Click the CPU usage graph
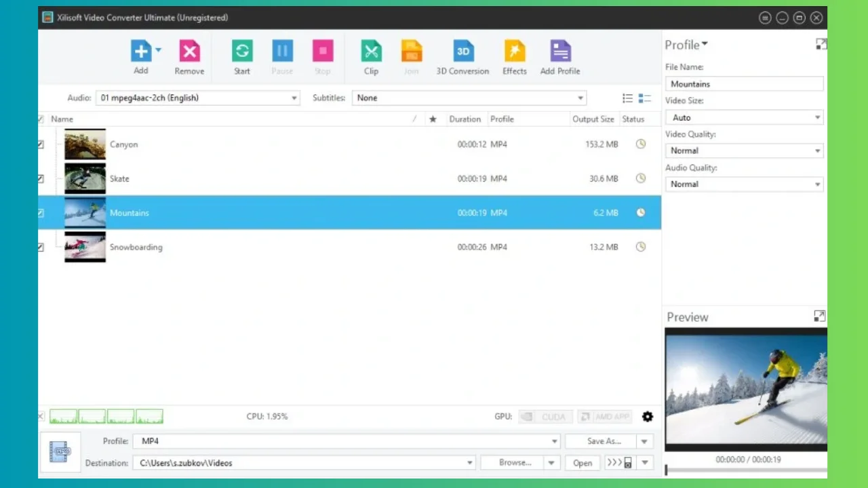 (x=106, y=416)
